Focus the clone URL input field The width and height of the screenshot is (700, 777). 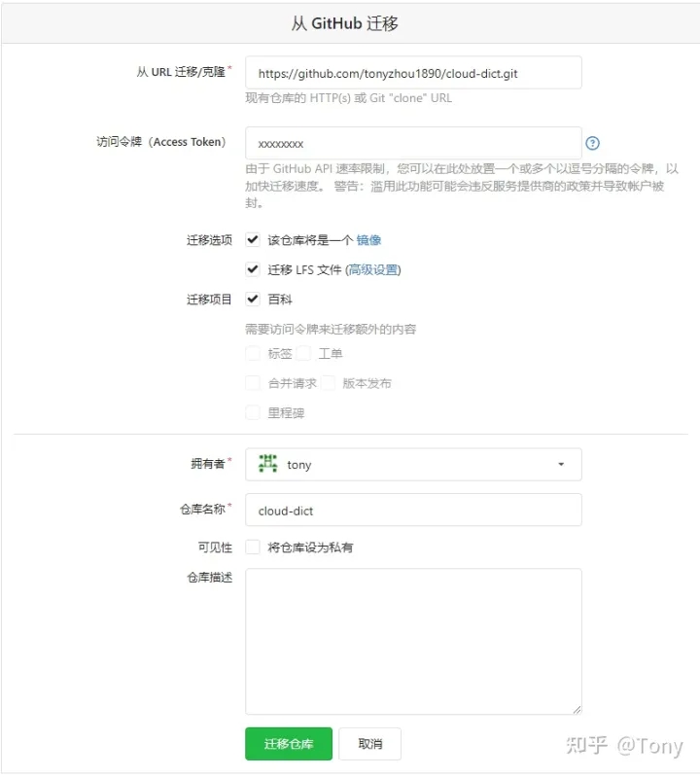(413, 73)
